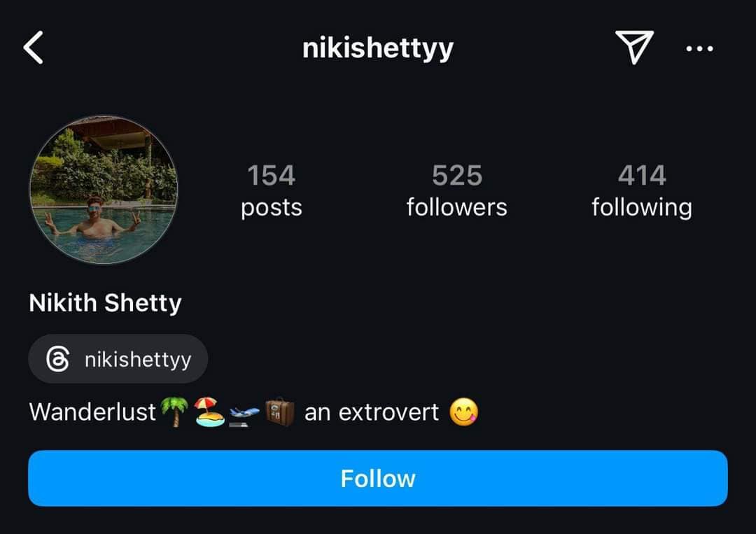Tap the nikishettyy username header title
The width and height of the screenshot is (756, 534).
pyautogui.click(x=378, y=49)
